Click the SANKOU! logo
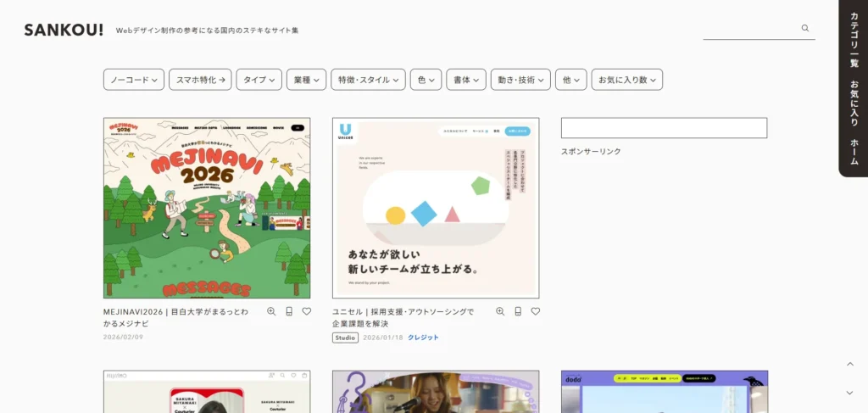This screenshot has height=413, width=868. point(64,31)
